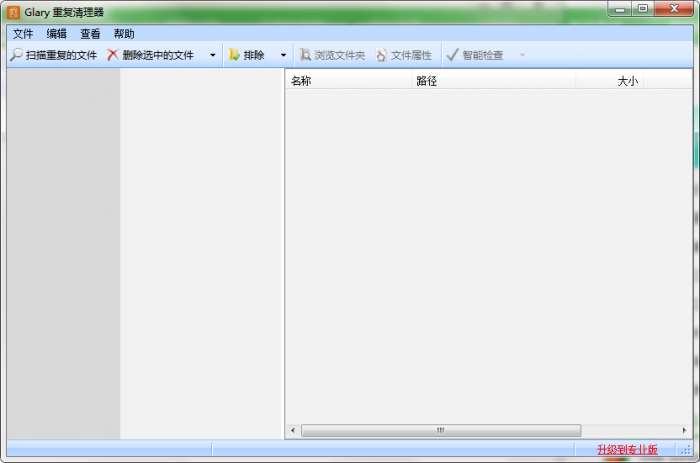The height and width of the screenshot is (463, 700).
Task: Open the 文件 menu
Action: pyautogui.click(x=23, y=34)
